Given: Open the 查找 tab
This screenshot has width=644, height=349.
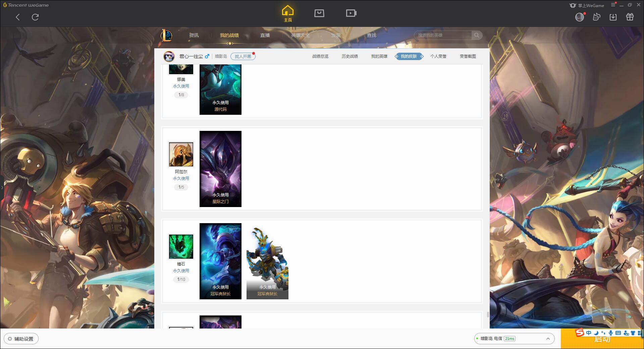Looking at the screenshot, I should pos(372,35).
